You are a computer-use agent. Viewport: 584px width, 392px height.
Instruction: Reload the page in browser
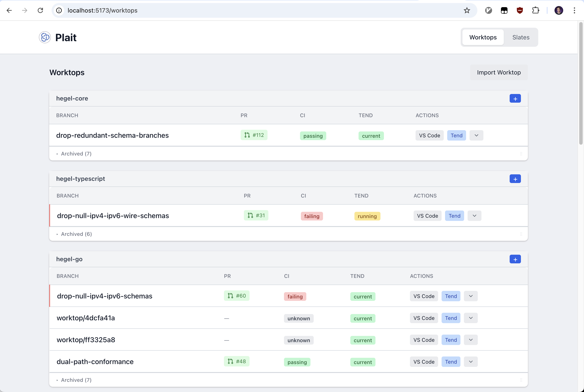pos(40,10)
